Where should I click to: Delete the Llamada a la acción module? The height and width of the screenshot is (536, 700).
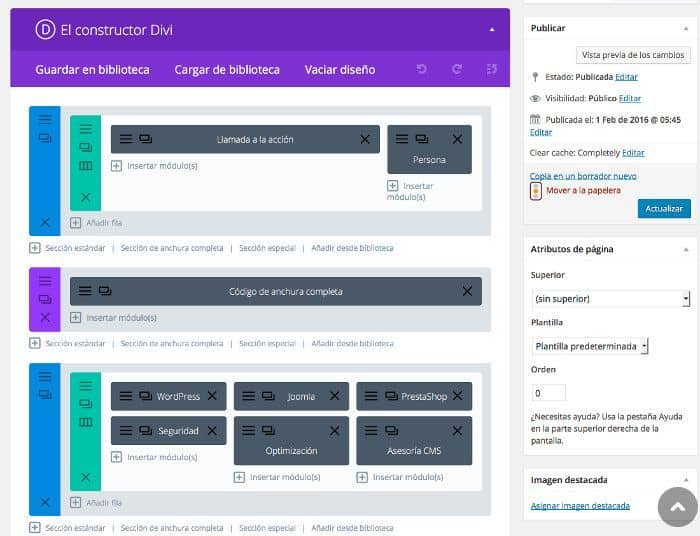(x=365, y=139)
